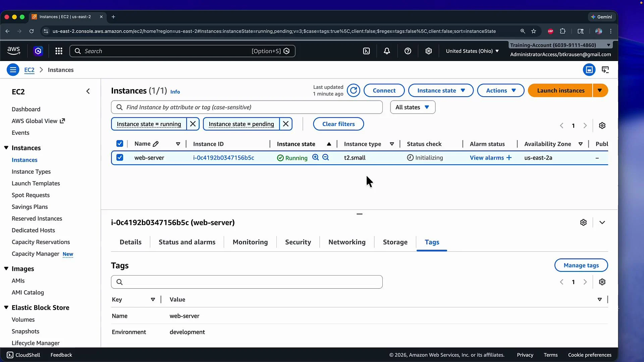This screenshot has width=644, height=362.
Task: Focus the Tags search field
Action: click(247, 282)
